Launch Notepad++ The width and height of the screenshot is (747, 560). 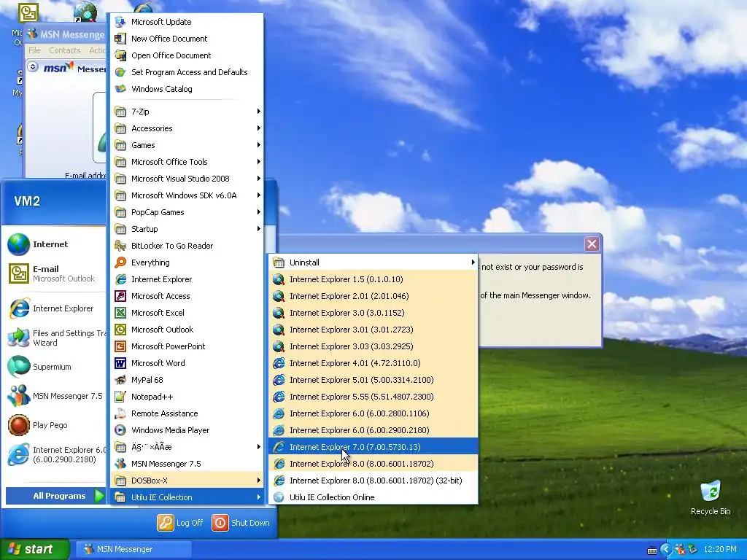[x=187, y=396]
